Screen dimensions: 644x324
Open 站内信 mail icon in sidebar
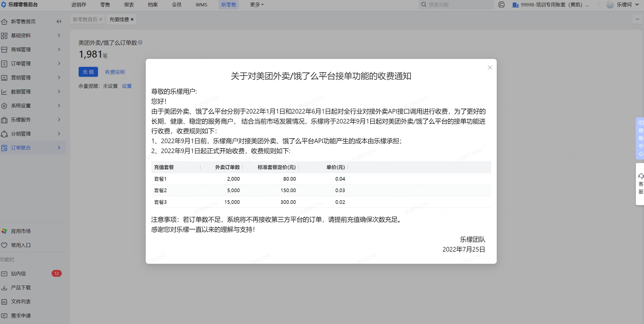coord(4,273)
